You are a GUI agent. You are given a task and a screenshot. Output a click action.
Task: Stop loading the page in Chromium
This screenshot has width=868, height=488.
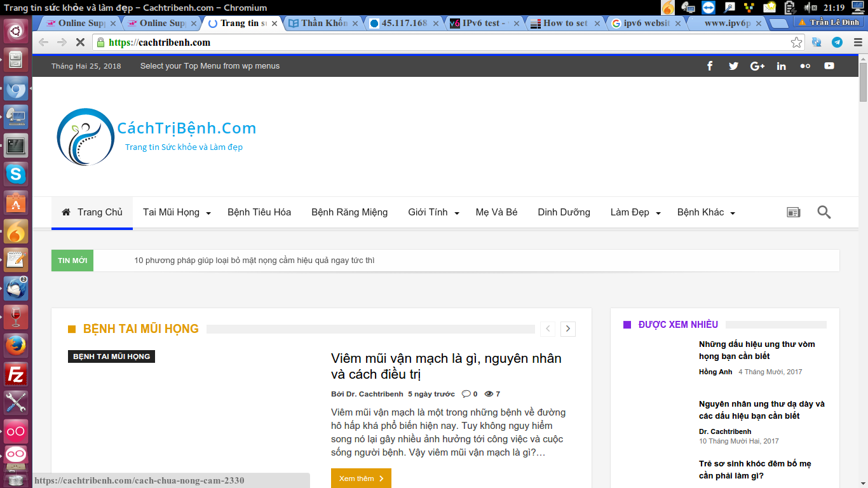coord(81,43)
